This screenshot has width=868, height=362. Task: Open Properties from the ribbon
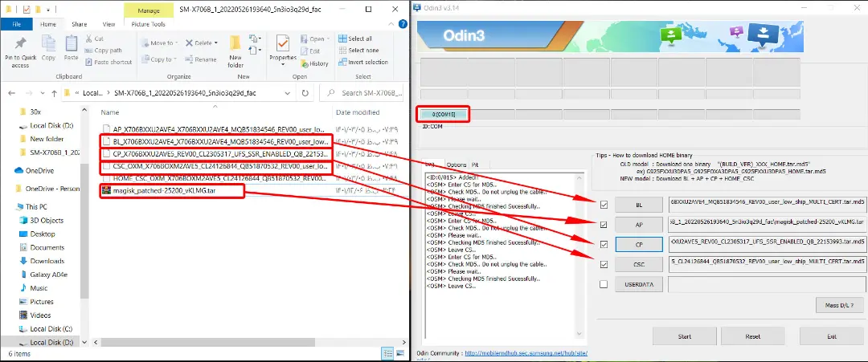(283, 50)
